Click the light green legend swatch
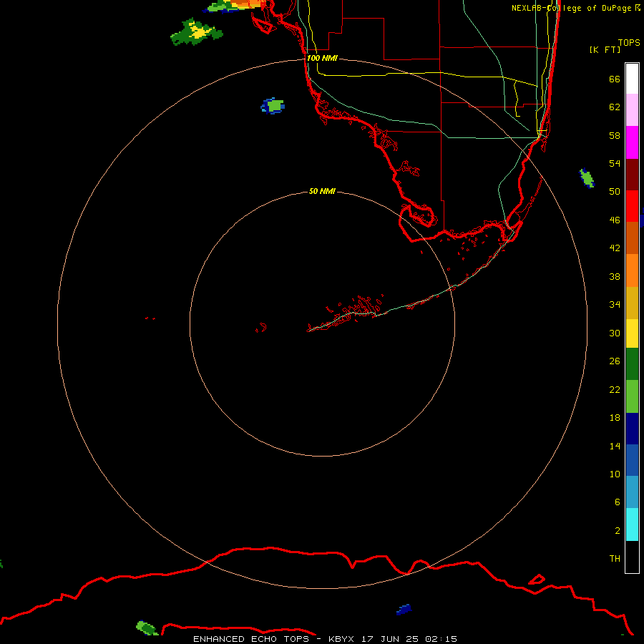Image resolution: width=644 pixels, height=644 pixels. coord(632,396)
